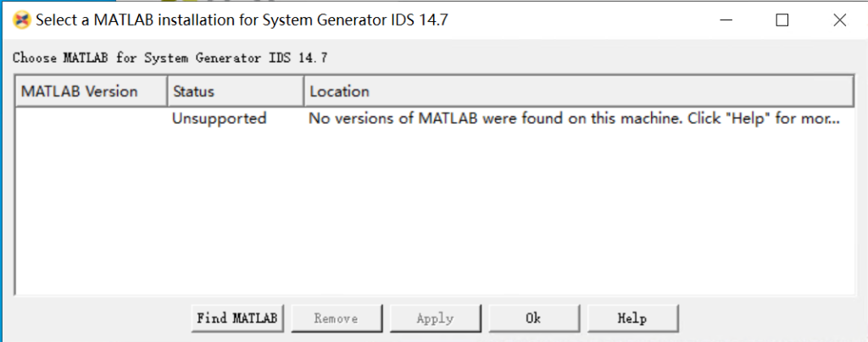The image size is (868, 342).
Task: Click the System Generator icon in title bar
Action: click(x=20, y=20)
